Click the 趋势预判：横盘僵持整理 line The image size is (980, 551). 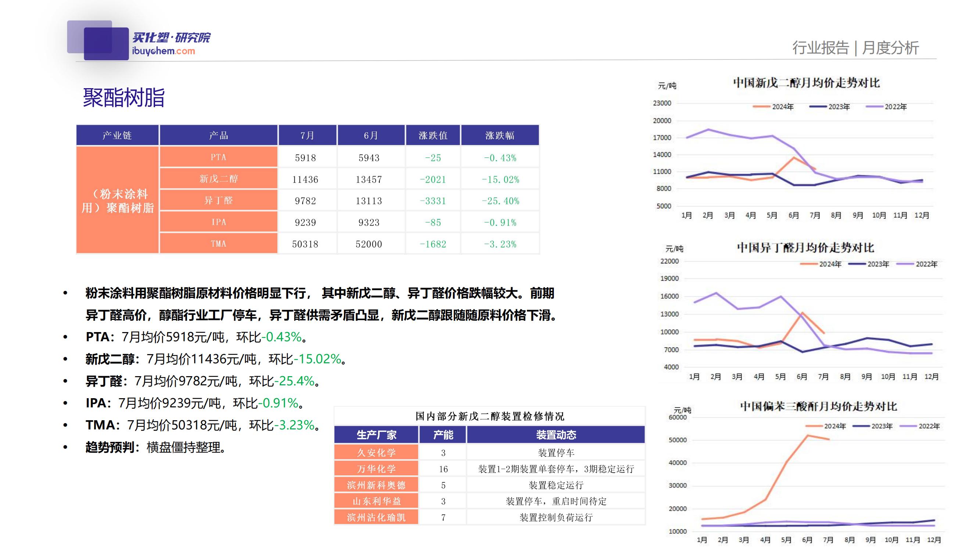157,447
